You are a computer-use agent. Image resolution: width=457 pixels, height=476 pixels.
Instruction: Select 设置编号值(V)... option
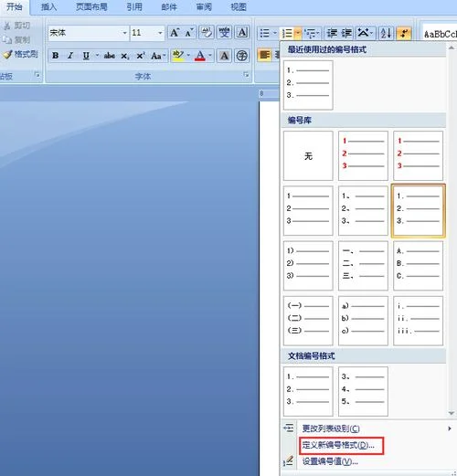(x=330, y=461)
